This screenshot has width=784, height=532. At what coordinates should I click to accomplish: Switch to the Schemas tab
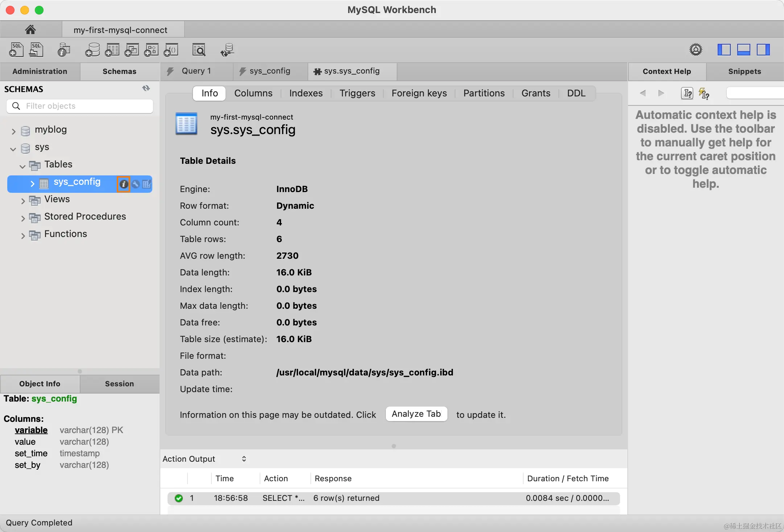coord(119,71)
